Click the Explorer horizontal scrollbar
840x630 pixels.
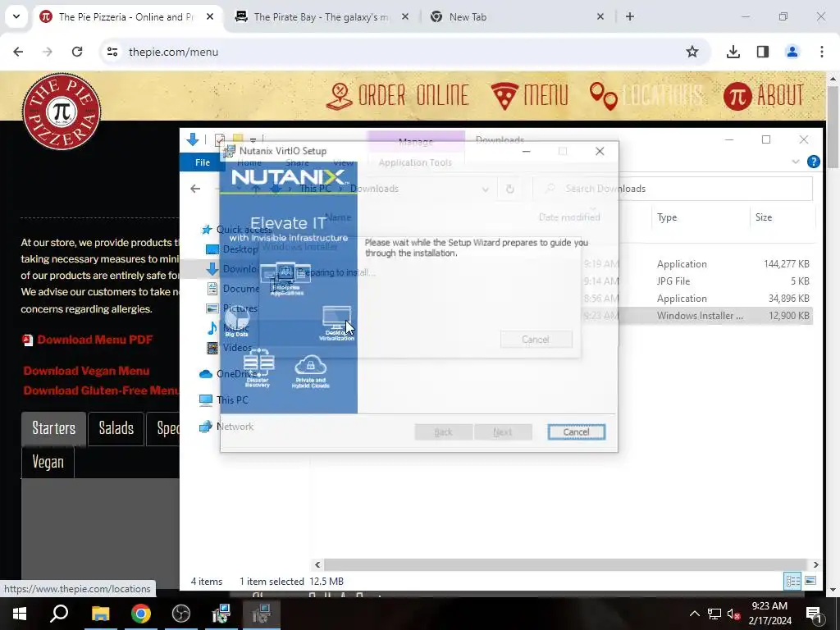point(565,564)
